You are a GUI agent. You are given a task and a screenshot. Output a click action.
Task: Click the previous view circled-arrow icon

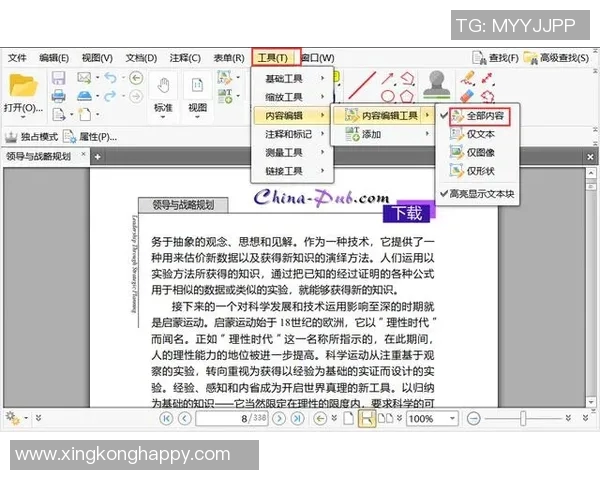136,78
